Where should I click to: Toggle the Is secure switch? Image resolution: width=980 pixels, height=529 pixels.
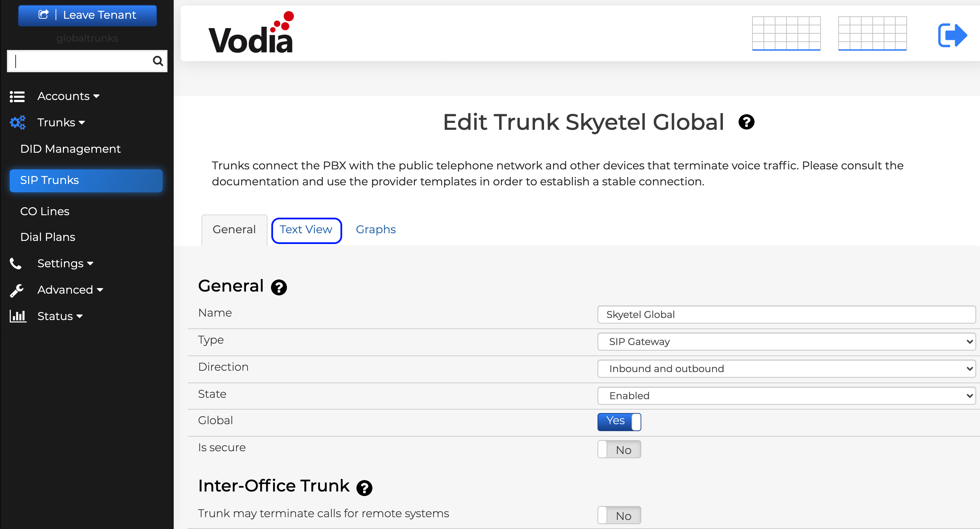[619, 449]
